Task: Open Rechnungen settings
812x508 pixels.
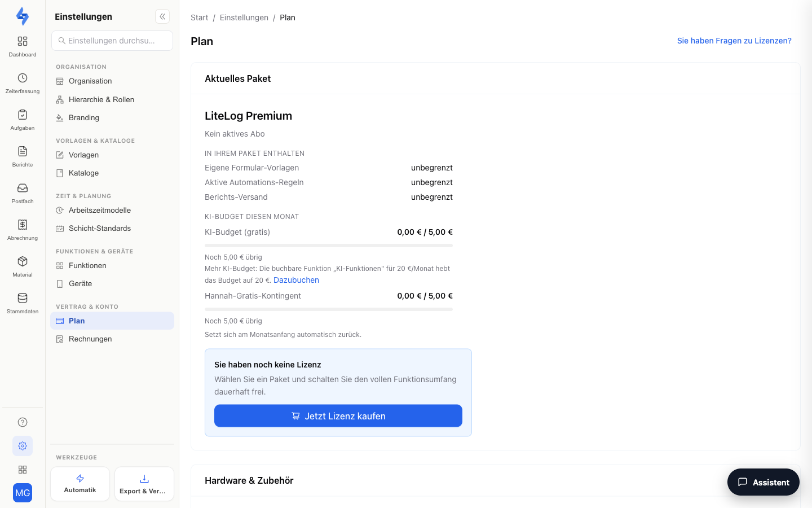Action: tap(112, 339)
